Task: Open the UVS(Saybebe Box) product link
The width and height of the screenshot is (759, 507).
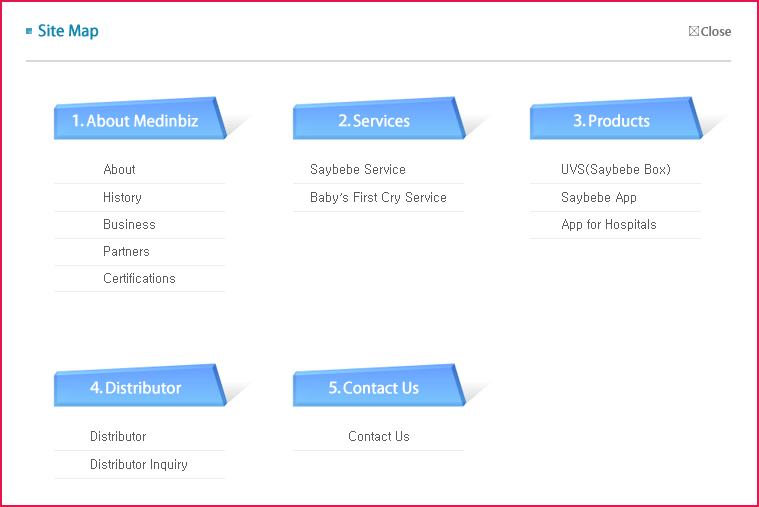Action: pos(616,169)
